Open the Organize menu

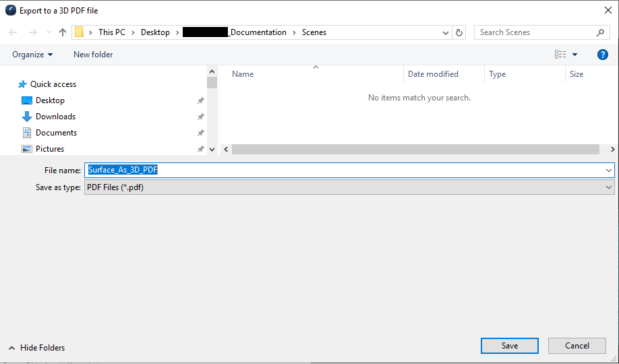(32, 55)
